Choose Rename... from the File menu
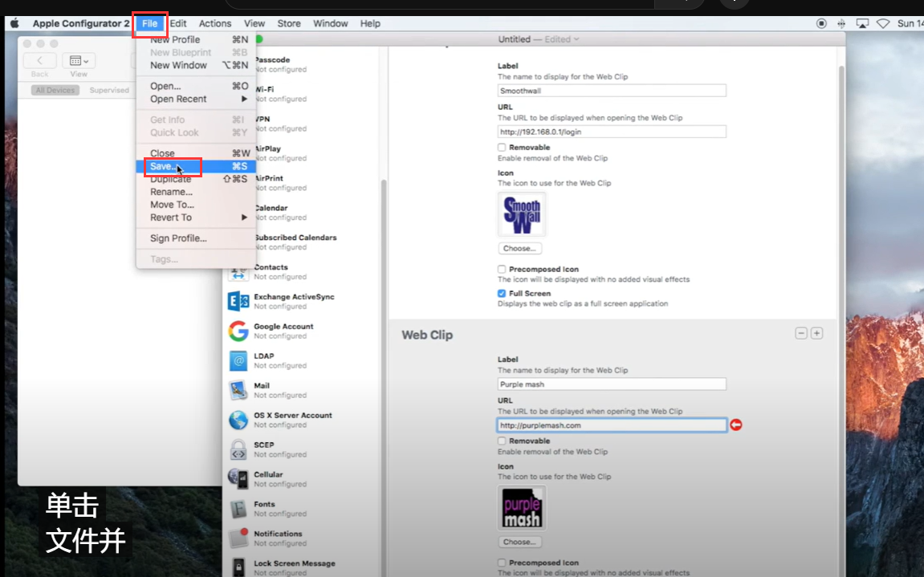The height and width of the screenshot is (577, 924). [196, 192]
